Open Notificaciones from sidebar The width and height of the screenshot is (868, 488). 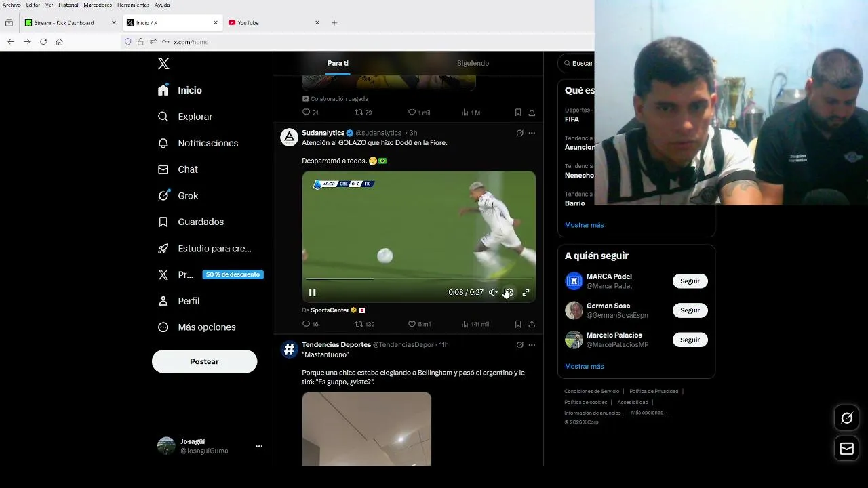click(198, 143)
